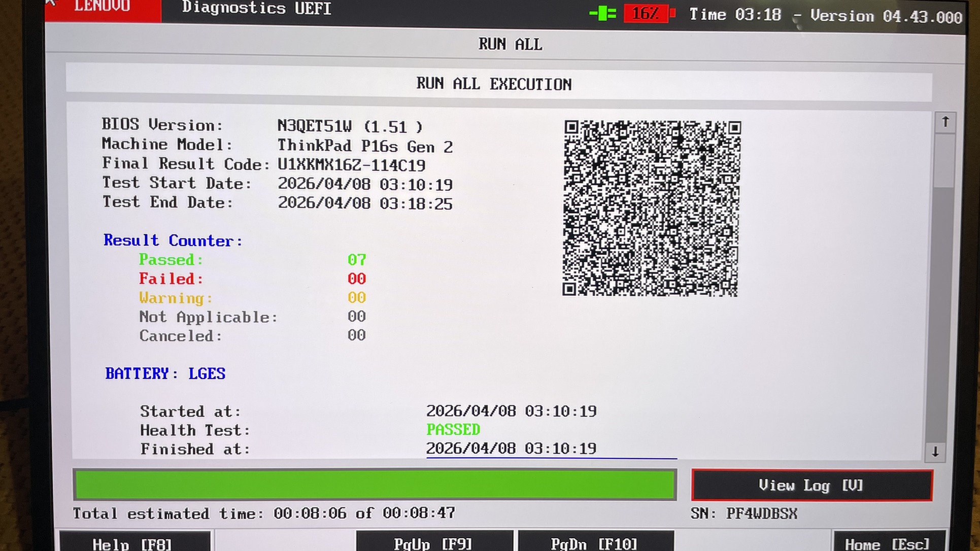Click the serial number SN text
The image size is (980, 551).
(744, 513)
